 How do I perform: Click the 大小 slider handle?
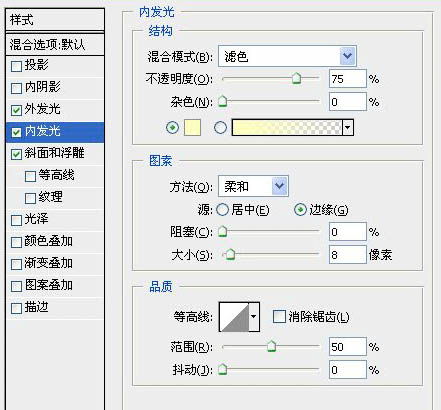click(230, 255)
